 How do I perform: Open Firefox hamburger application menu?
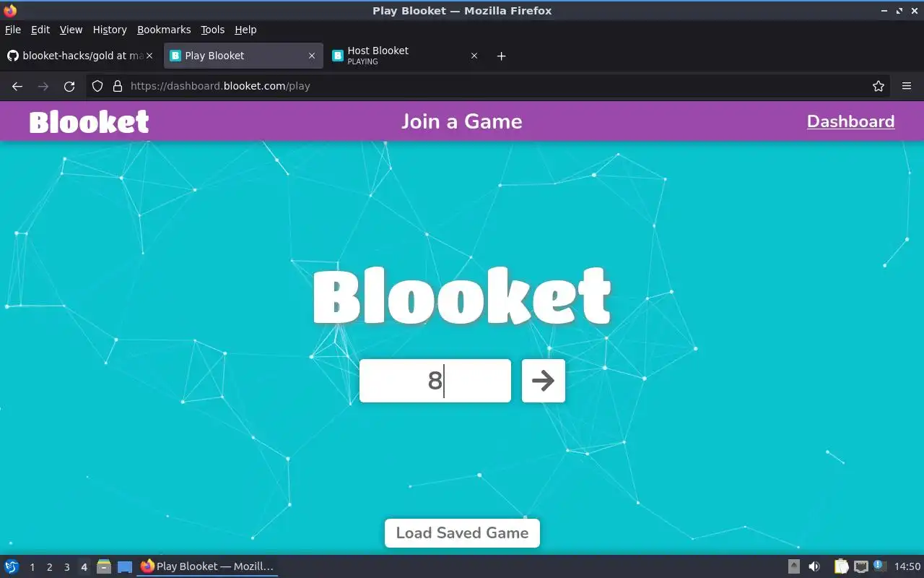tap(907, 86)
